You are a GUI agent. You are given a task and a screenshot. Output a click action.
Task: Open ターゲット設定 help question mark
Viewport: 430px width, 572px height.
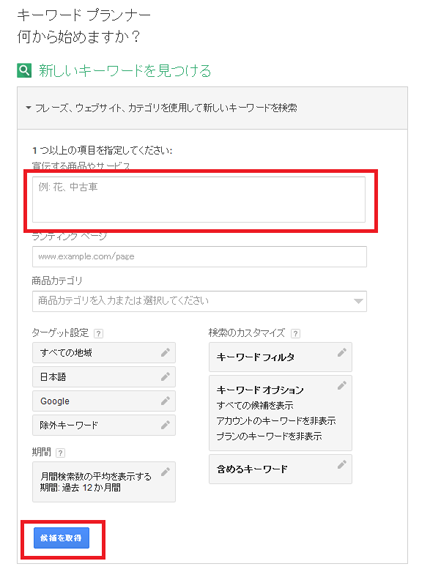[98, 333]
